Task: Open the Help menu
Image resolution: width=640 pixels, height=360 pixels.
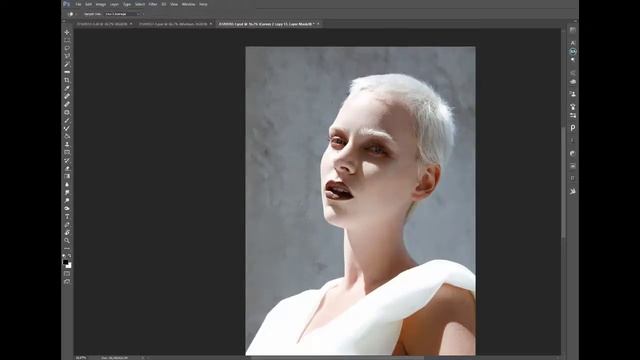Action: click(x=203, y=4)
